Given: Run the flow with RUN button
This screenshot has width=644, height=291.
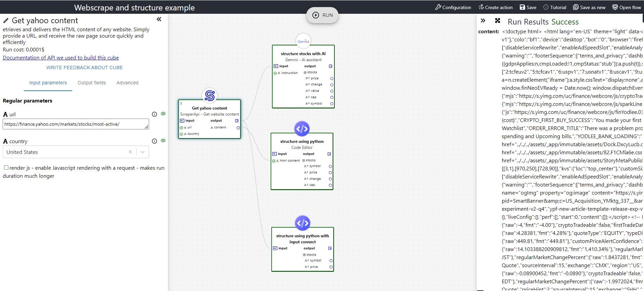Looking at the screenshot, I should click(322, 15).
